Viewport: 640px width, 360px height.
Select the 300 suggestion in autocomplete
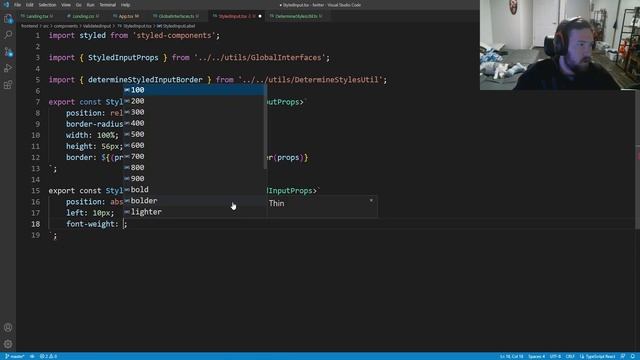tap(194, 112)
